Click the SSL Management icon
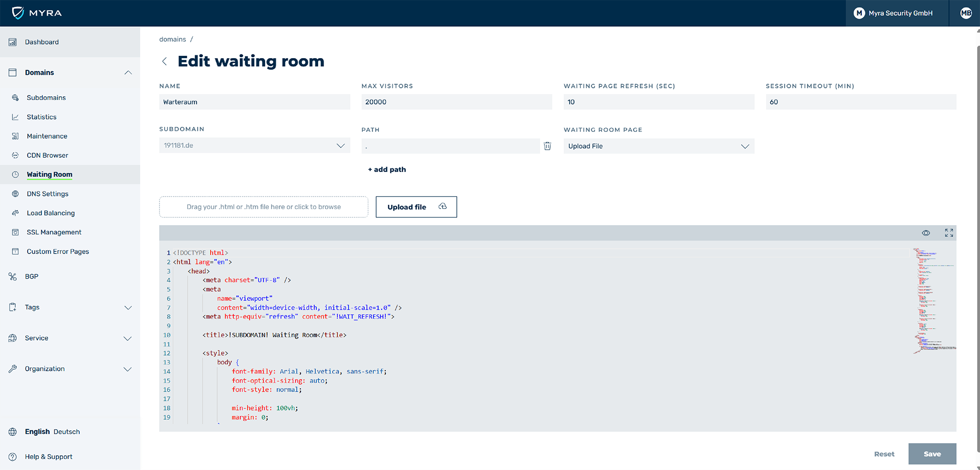The image size is (980, 470). click(15, 232)
